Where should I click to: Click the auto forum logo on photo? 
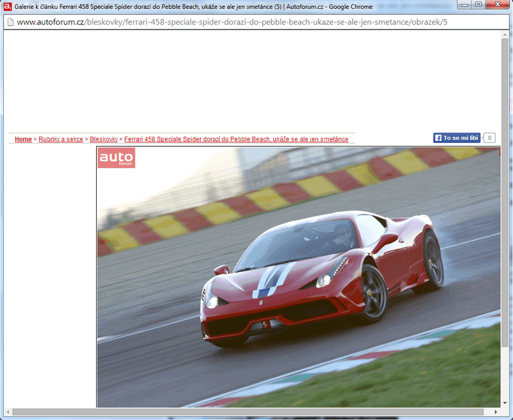tap(117, 158)
